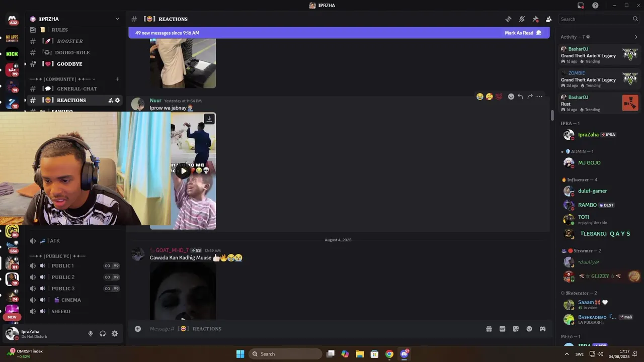Screen dimensions: 644x362
Task: Mute microphone in user panel
Action: click(x=91, y=333)
